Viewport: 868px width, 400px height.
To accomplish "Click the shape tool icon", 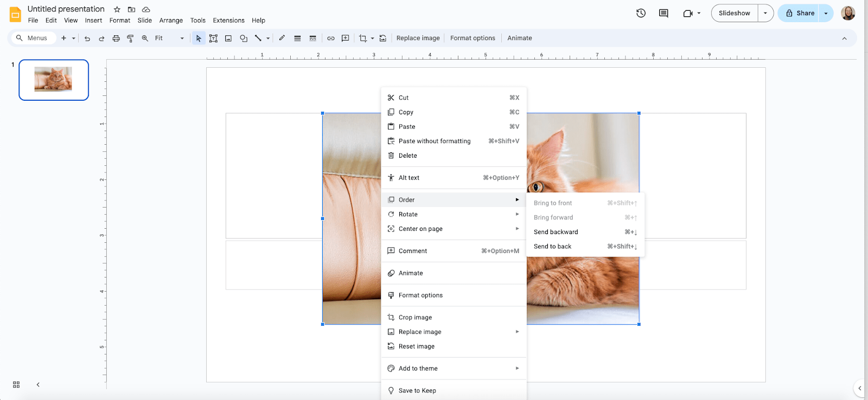I will click(x=244, y=38).
